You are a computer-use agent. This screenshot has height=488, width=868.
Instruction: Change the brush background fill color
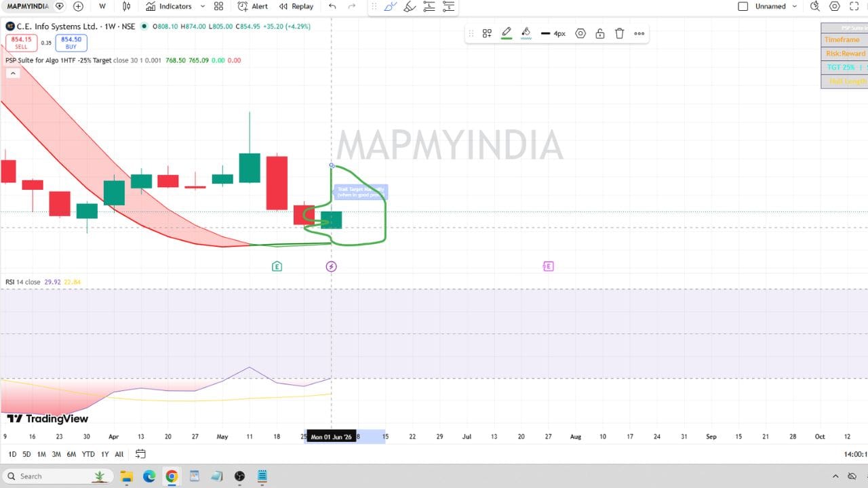coord(526,33)
